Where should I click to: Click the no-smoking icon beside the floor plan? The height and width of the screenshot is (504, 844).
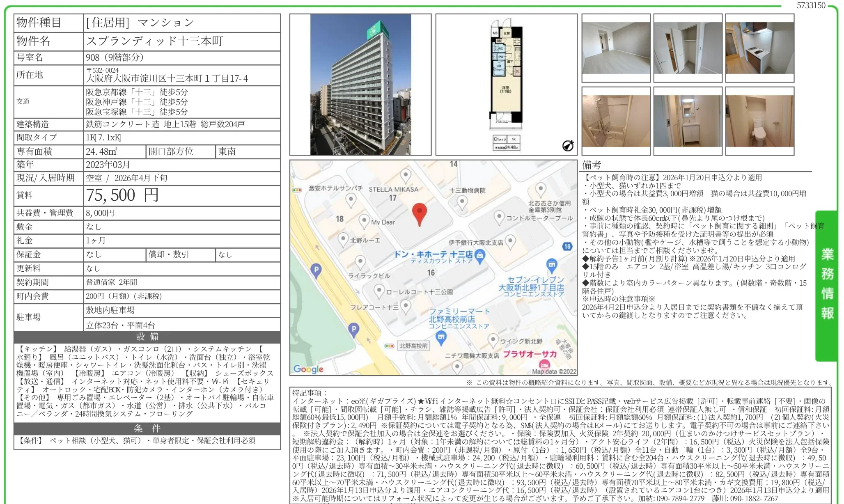coord(567,146)
